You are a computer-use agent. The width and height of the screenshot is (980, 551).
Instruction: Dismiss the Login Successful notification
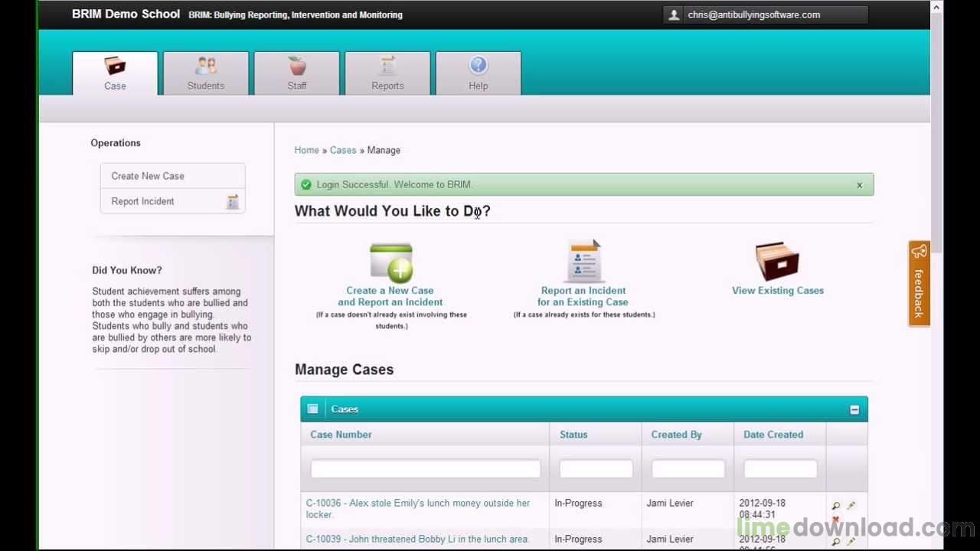coord(859,184)
